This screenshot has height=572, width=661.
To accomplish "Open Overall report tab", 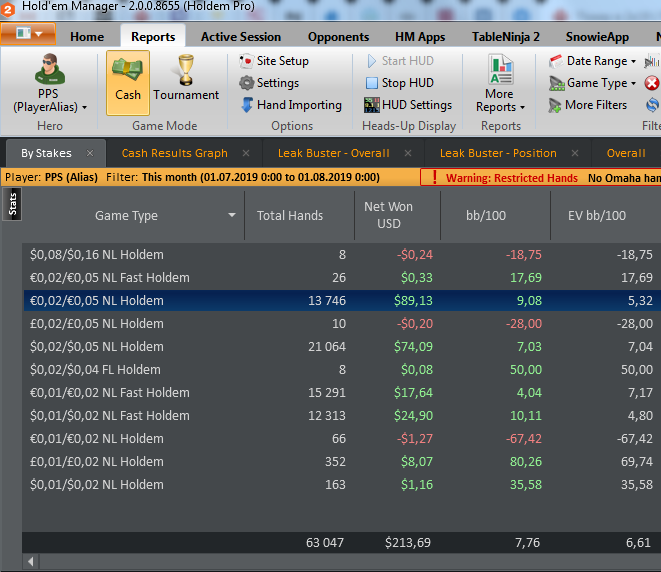I will (626, 153).
